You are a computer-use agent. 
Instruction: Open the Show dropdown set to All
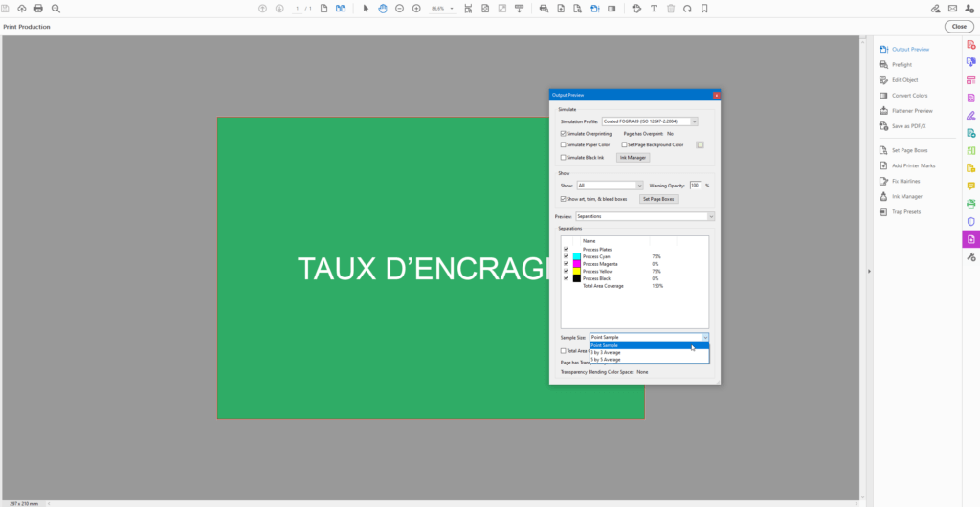[x=610, y=186]
